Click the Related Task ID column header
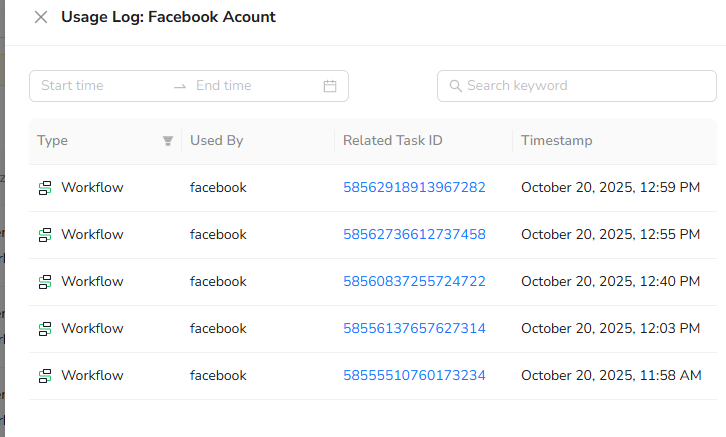726x437 pixels. (x=392, y=141)
